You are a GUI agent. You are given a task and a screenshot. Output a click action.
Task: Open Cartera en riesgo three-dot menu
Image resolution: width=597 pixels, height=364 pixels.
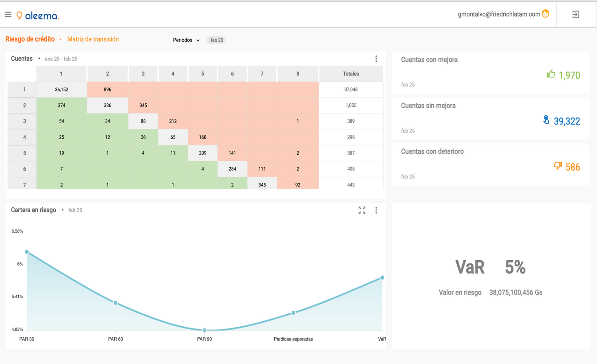tap(376, 210)
